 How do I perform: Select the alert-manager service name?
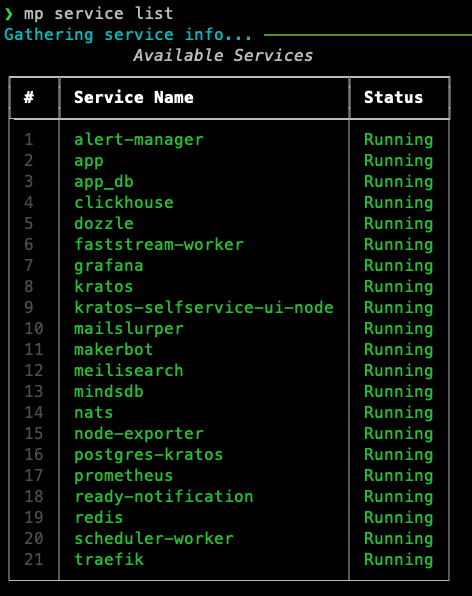pos(139,140)
